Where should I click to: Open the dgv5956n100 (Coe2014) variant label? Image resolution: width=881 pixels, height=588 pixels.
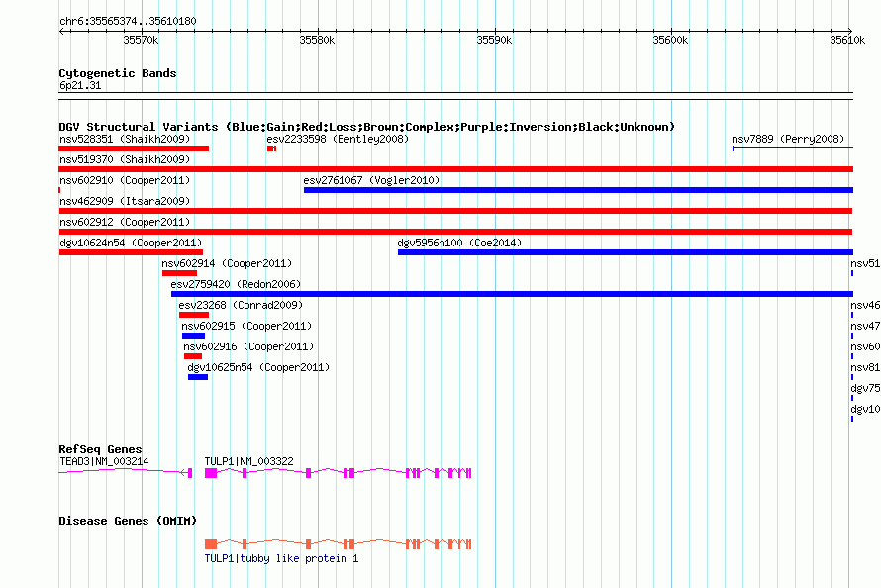459,243
